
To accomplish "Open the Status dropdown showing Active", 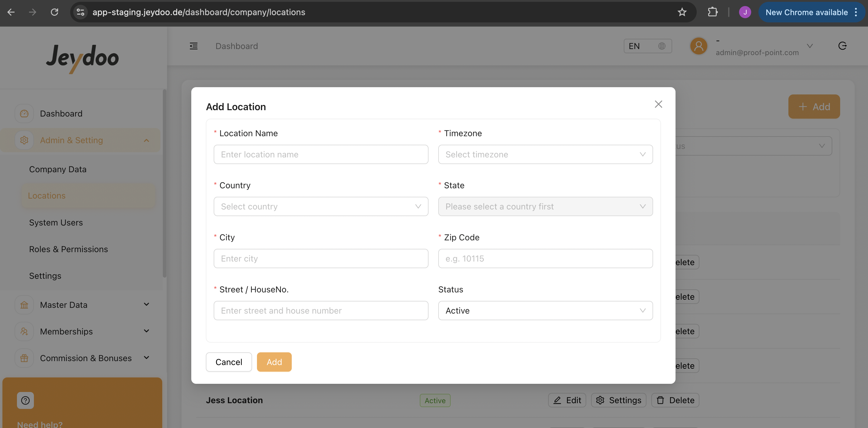I will pos(545,310).
